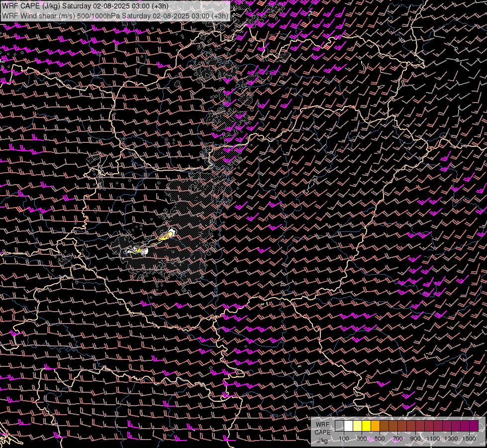The height and width of the screenshot is (448, 487).
Task: Click the 100 legend value
Action: pos(344,439)
